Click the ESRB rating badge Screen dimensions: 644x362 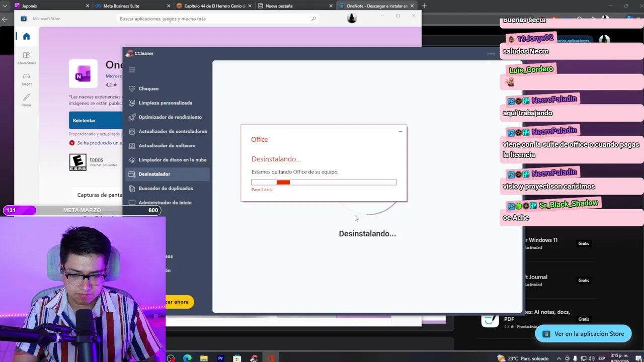[78, 162]
